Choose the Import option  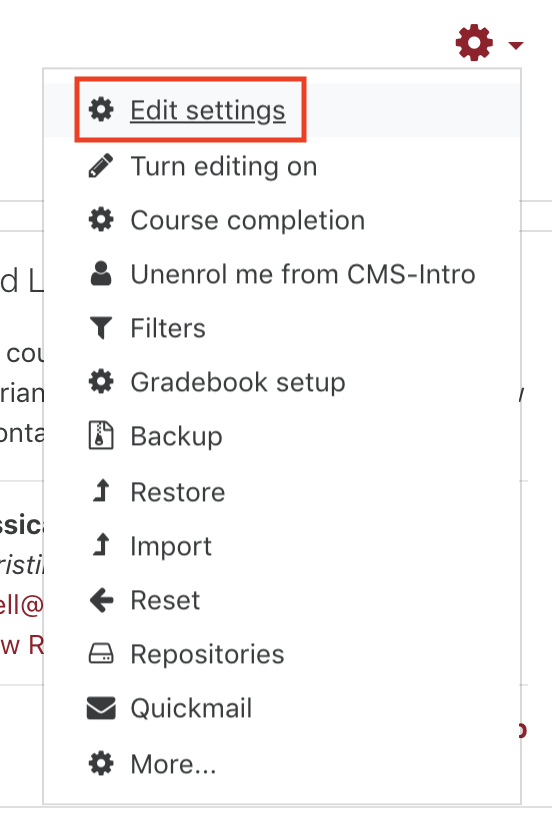coord(171,546)
